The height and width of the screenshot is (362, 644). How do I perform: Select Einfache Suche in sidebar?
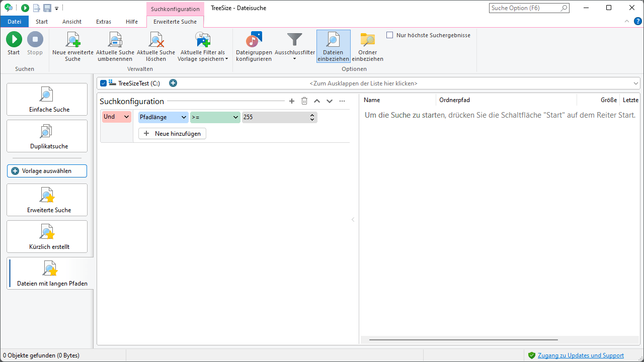(47, 99)
